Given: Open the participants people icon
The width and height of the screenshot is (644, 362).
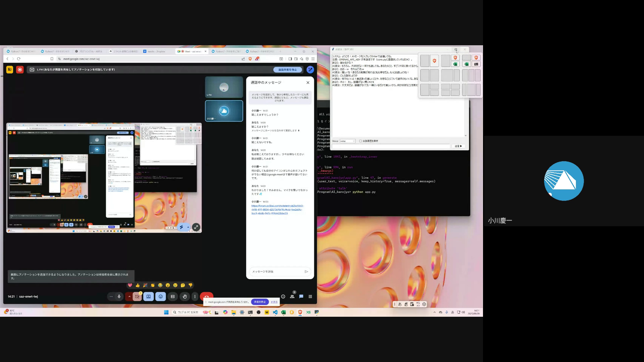Looking at the screenshot, I should (292, 297).
